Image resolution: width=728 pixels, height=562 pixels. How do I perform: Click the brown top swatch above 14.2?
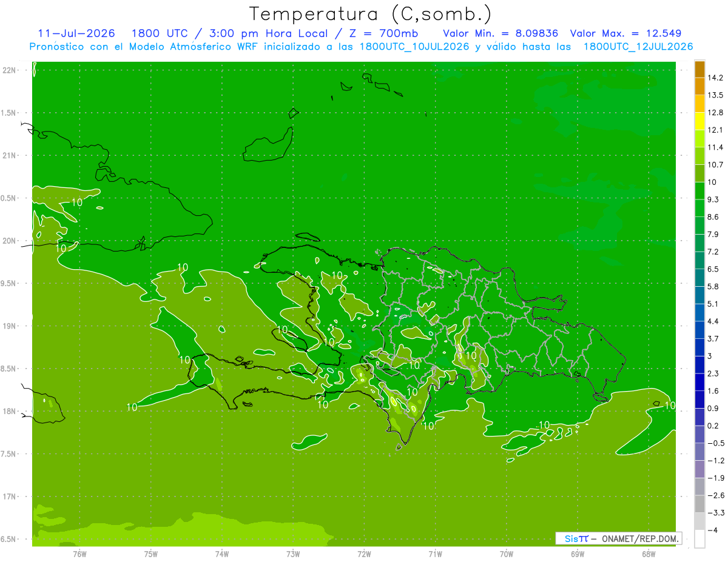pyautogui.click(x=699, y=69)
